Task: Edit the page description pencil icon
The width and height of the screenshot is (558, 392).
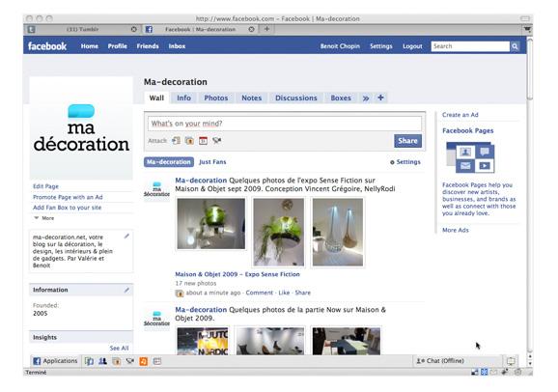Action: click(126, 236)
